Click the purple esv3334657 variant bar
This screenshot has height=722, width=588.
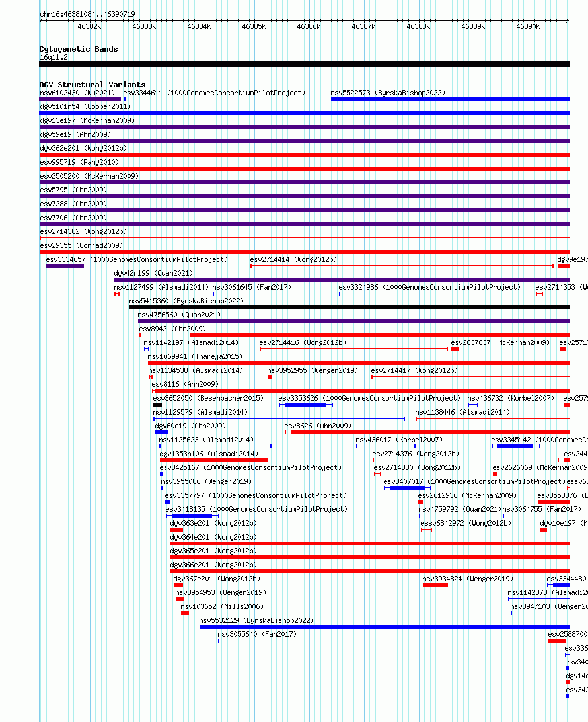[65, 266]
